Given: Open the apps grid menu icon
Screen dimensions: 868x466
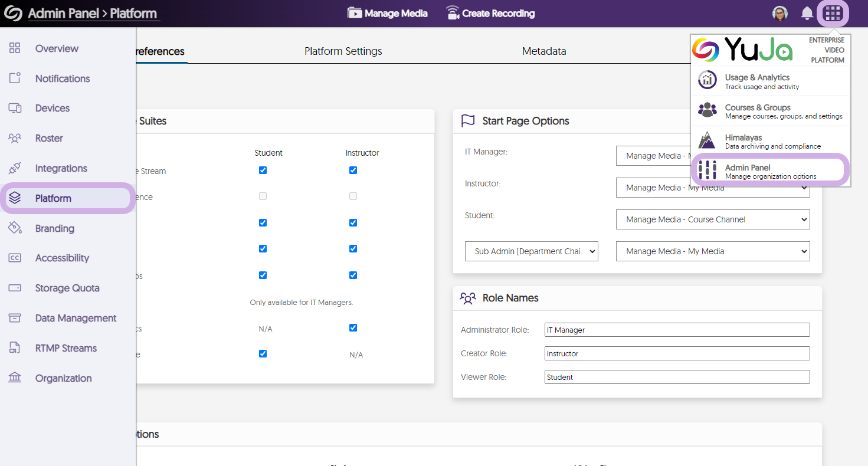Looking at the screenshot, I should [833, 14].
